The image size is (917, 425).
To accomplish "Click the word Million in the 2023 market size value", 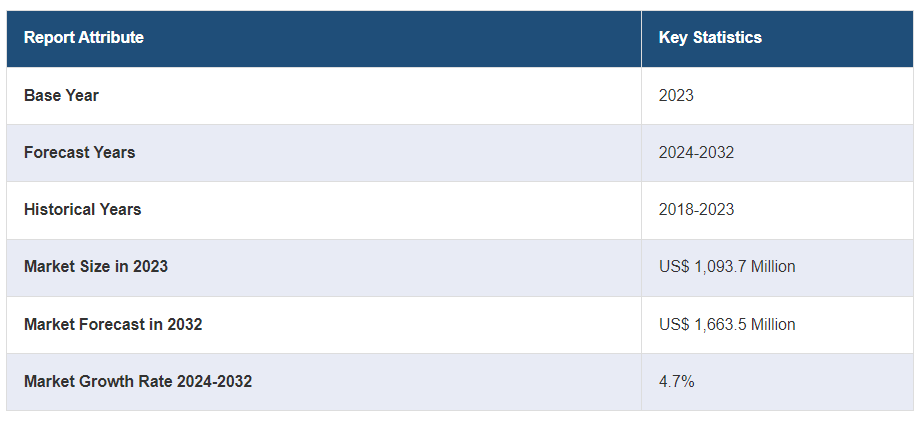I will point(771,267).
